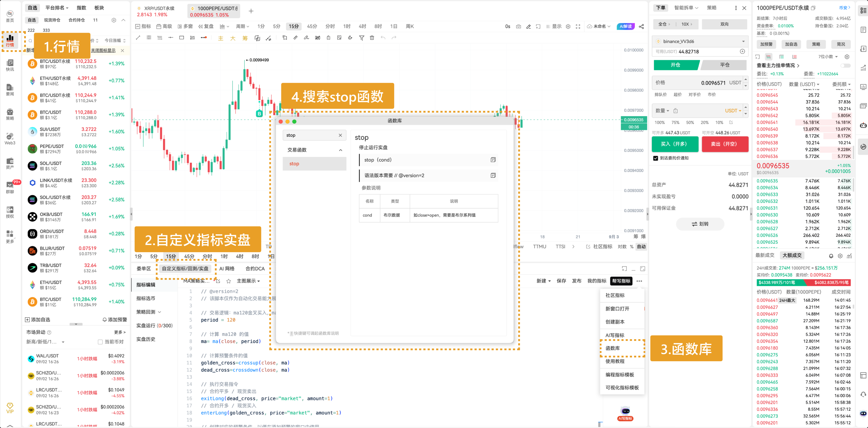The image size is (868, 428).
Task: Click the share icon beside AI解读
Action: [x=641, y=26]
